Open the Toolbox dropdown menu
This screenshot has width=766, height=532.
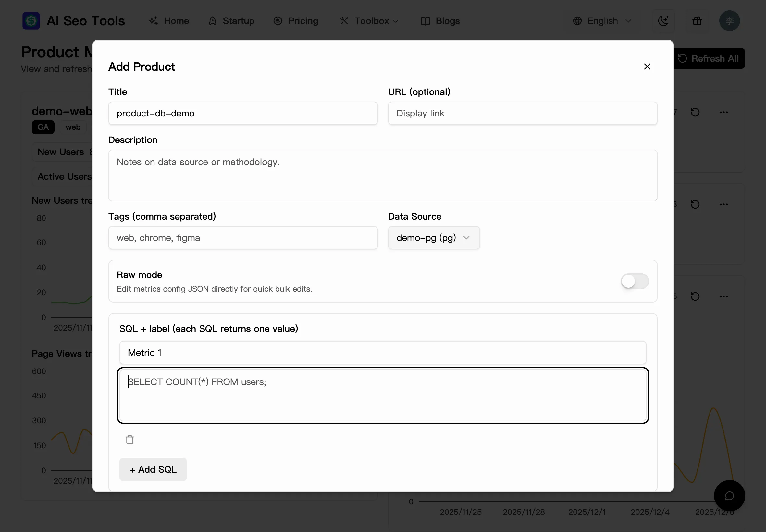click(x=369, y=21)
